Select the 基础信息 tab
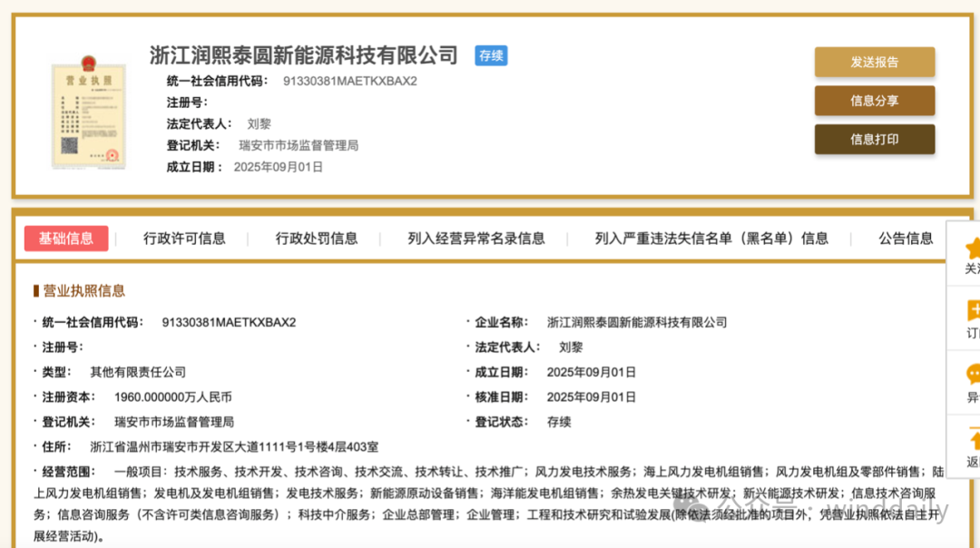 tap(66, 239)
